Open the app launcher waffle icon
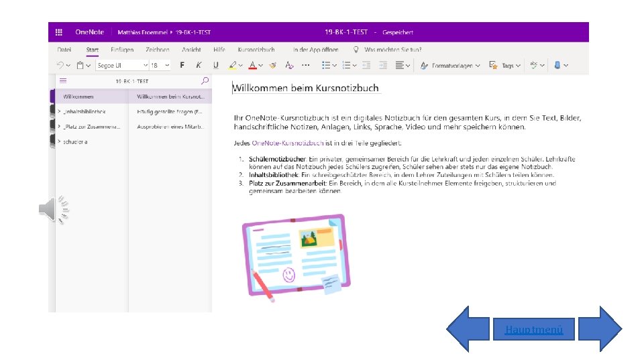The image size is (644, 362). pyautogui.click(x=59, y=32)
